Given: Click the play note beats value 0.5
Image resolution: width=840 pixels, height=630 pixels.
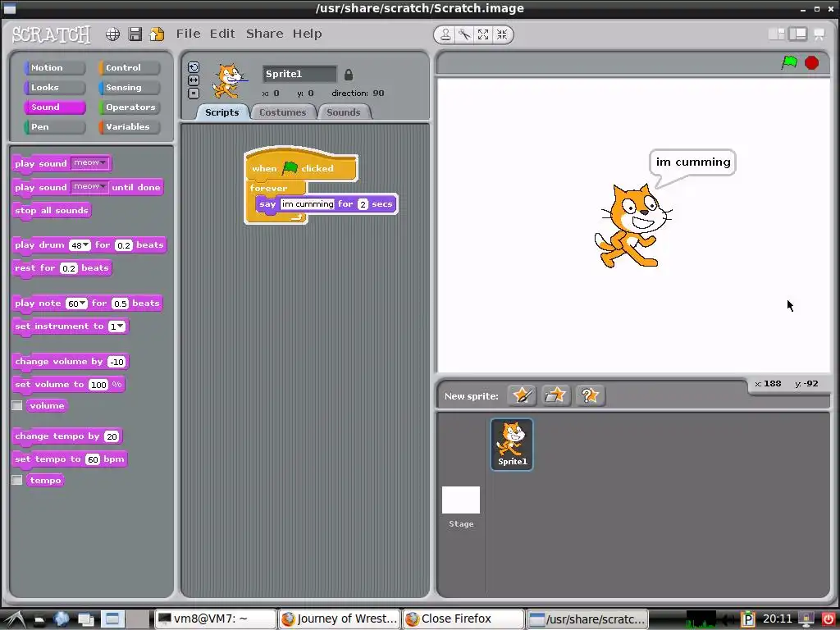Looking at the screenshot, I should tap(120, 304).
